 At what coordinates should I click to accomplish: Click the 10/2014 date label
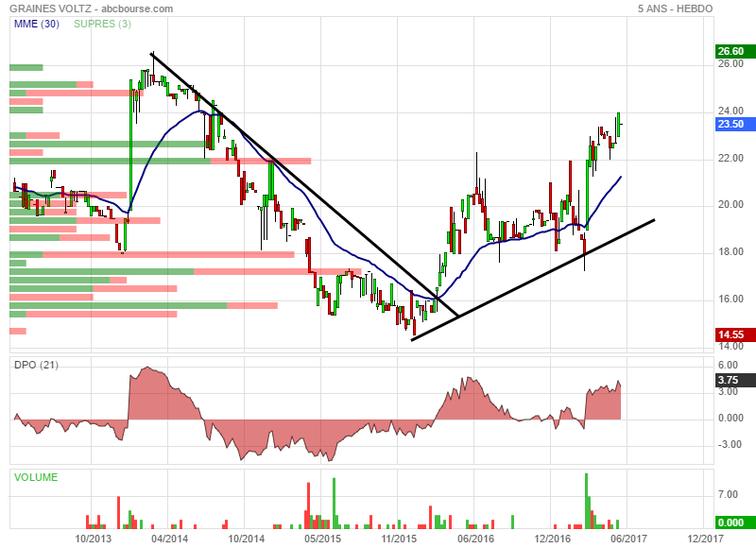pos(246,539)
